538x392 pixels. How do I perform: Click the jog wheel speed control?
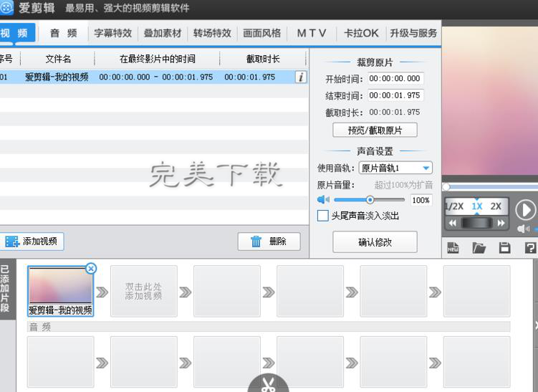(476, 223)
